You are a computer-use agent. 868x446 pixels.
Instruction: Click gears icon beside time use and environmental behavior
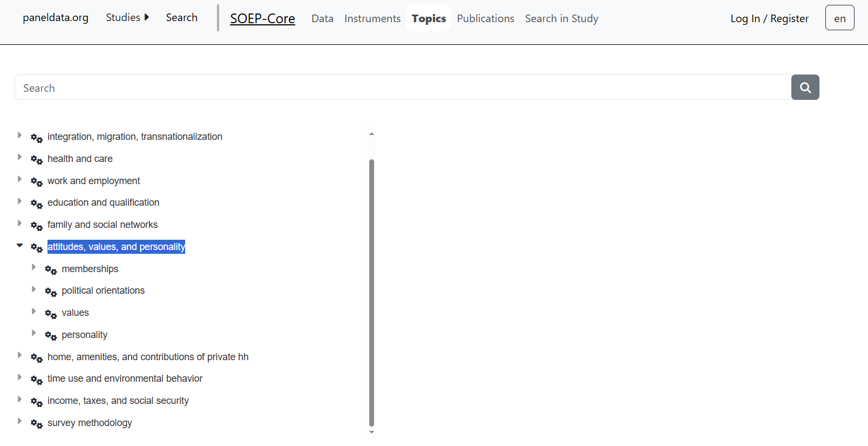click(37, 380)
